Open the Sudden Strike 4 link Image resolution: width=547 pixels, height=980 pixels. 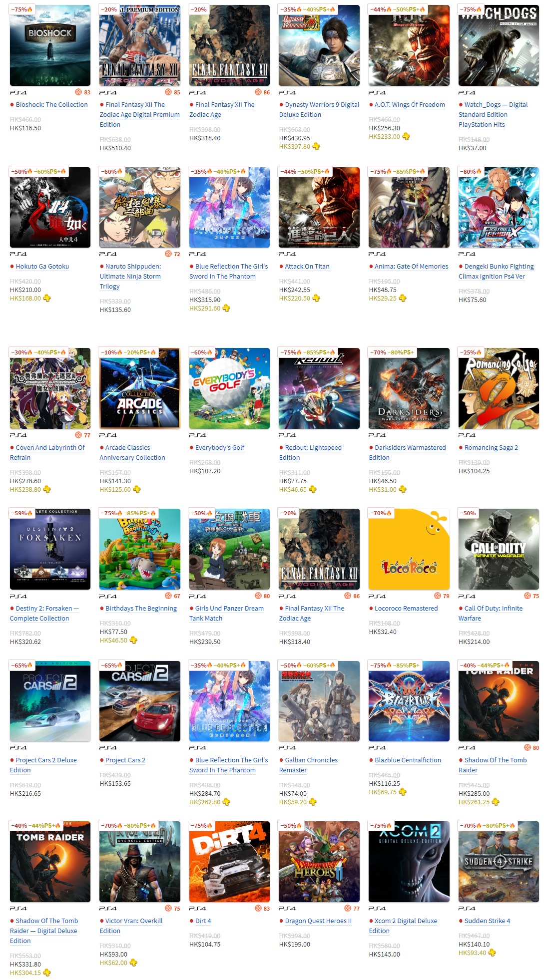point(487,921)
